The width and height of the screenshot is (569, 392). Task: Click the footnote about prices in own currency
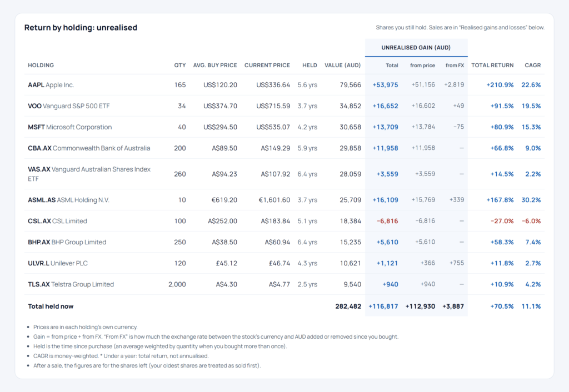pyautogui.click(x=85, y=327)
